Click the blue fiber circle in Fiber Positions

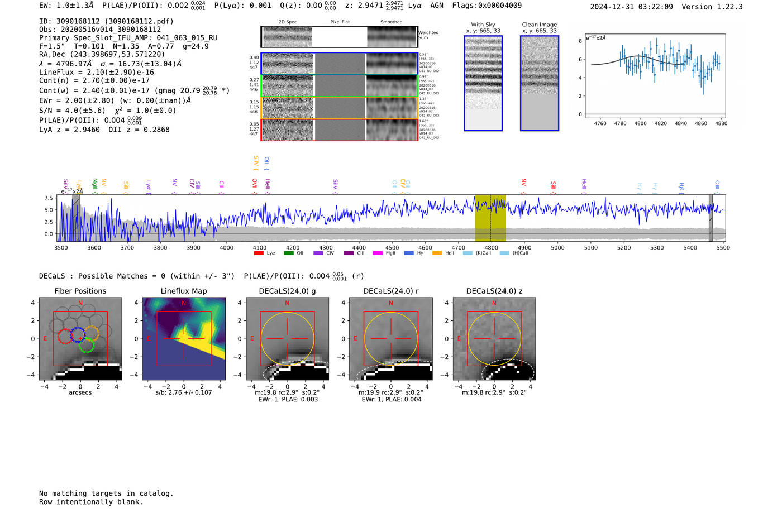pos(78,334)
